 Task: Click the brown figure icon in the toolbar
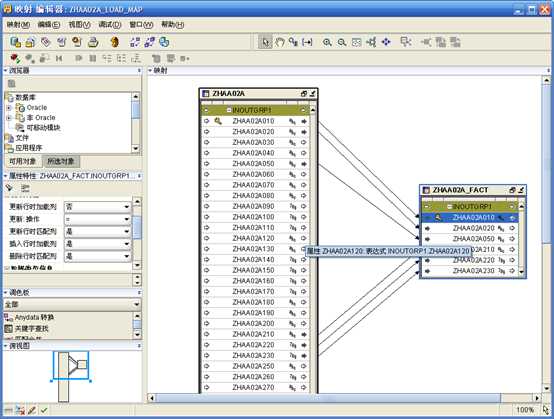pyautogui.click(x=114, y=42)
